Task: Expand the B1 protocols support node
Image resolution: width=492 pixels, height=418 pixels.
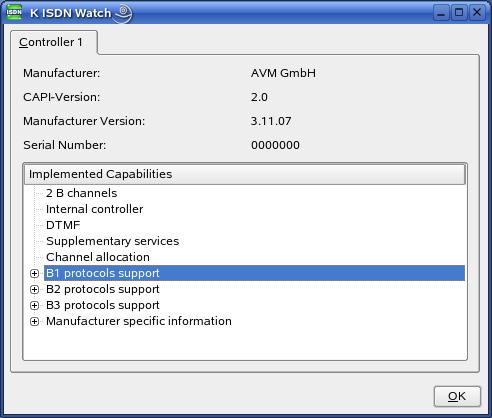Action: tap(34, 273)
